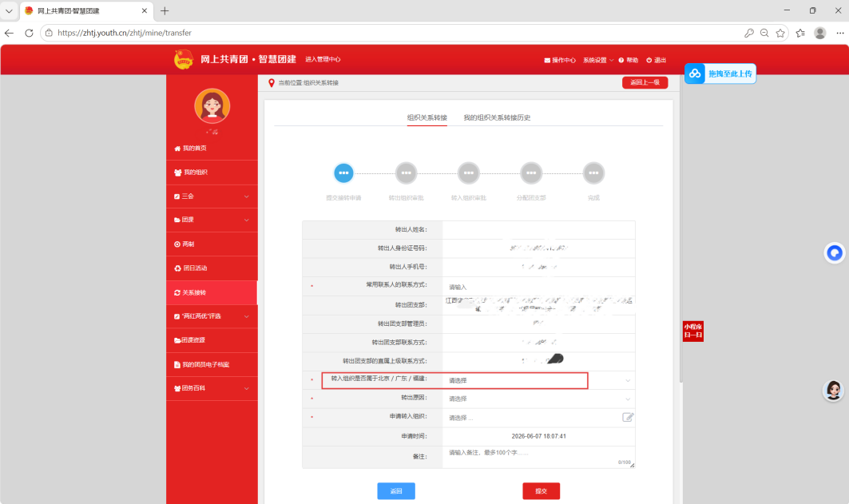849x504 pixels.
Task: Select 关系接转 in the sidebar
Action: click(212, 293)
